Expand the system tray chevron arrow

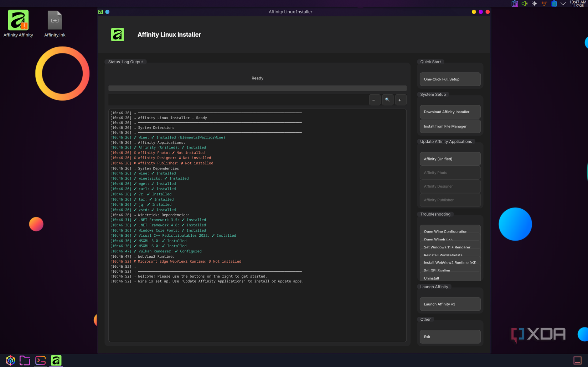(x=563, y=4)
